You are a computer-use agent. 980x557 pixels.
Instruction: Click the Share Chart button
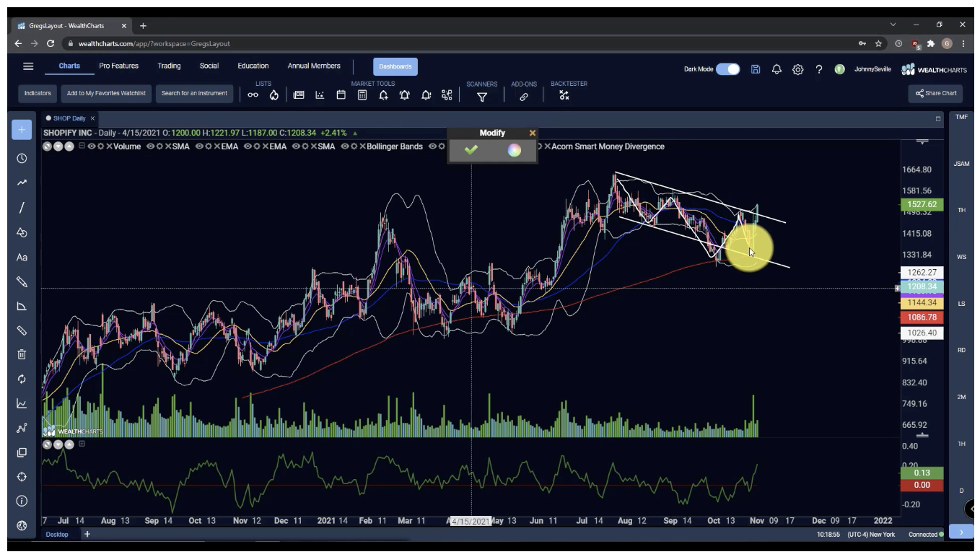pyautogui.click(x=936, y=93)
